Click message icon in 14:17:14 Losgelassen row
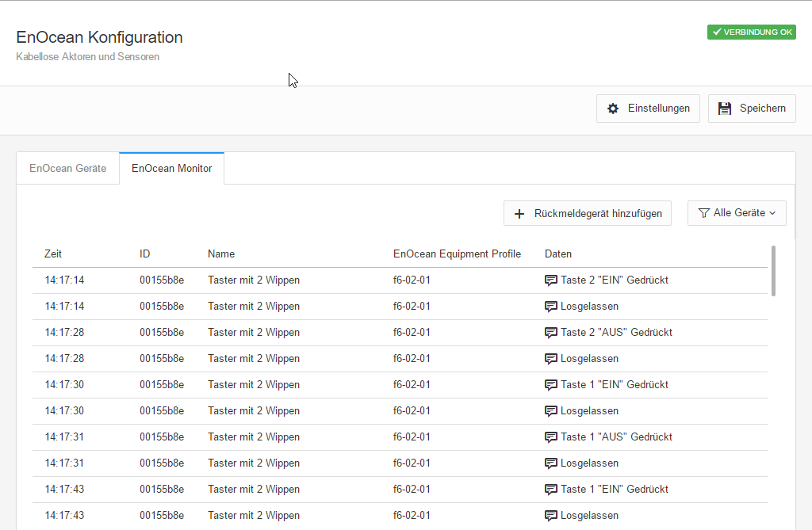Image resolution: width=812 pixels, height=530 pixels. [x=551, y=307]
